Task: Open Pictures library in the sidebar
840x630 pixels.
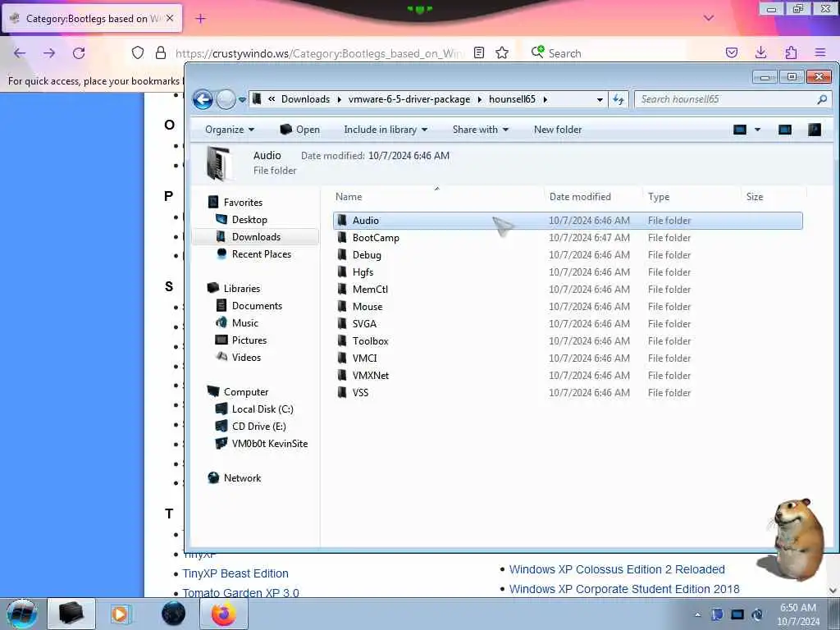Action: tap(249, 340)
